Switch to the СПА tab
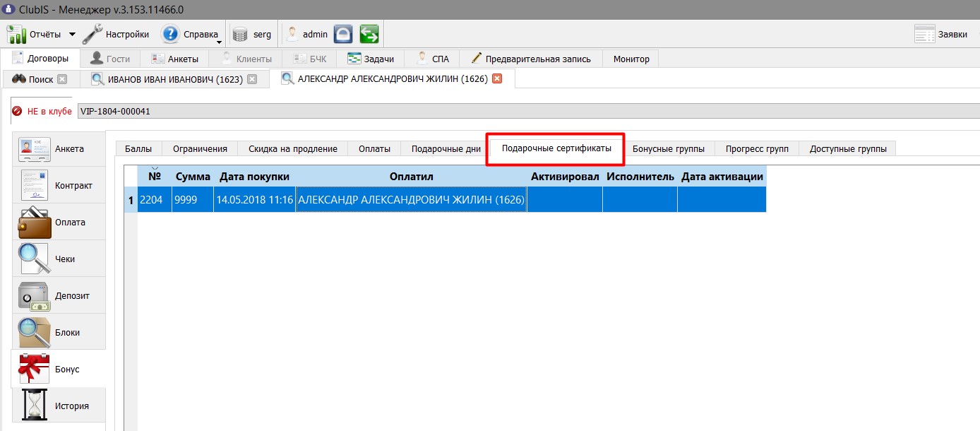980x431 pixels. tap(432, 59)
